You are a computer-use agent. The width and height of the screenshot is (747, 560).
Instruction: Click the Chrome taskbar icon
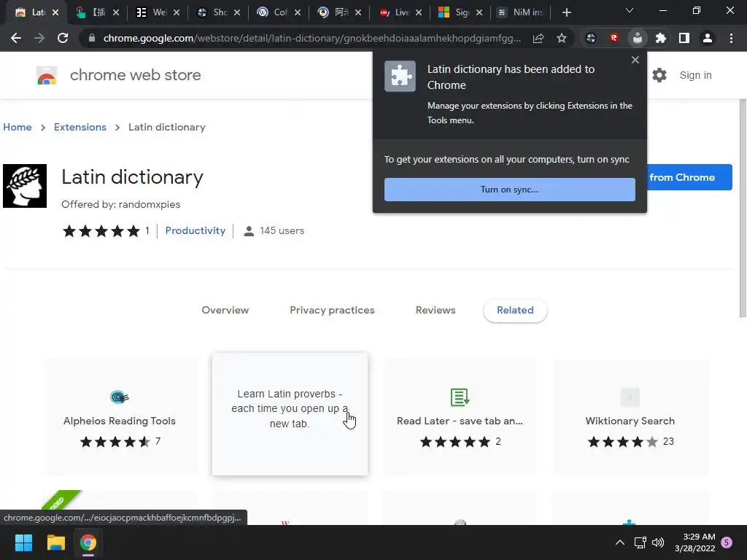pyautogui.click(x=88, y=542)
